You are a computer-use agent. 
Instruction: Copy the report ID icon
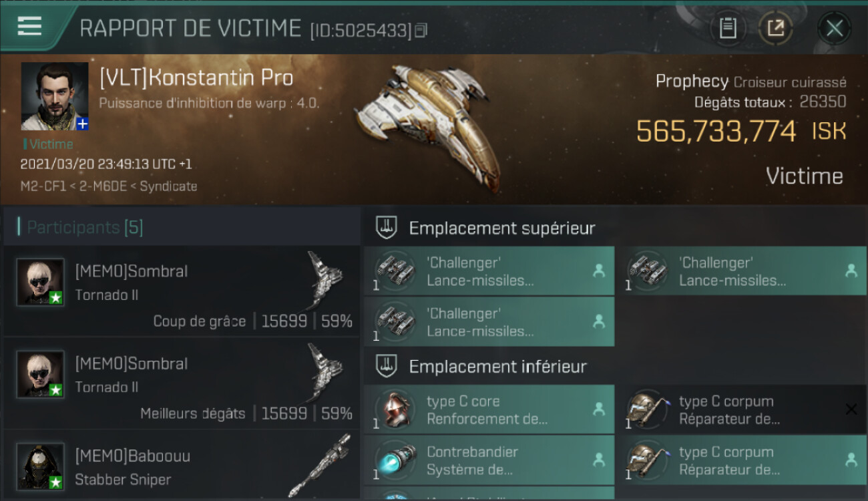point(421,30)
